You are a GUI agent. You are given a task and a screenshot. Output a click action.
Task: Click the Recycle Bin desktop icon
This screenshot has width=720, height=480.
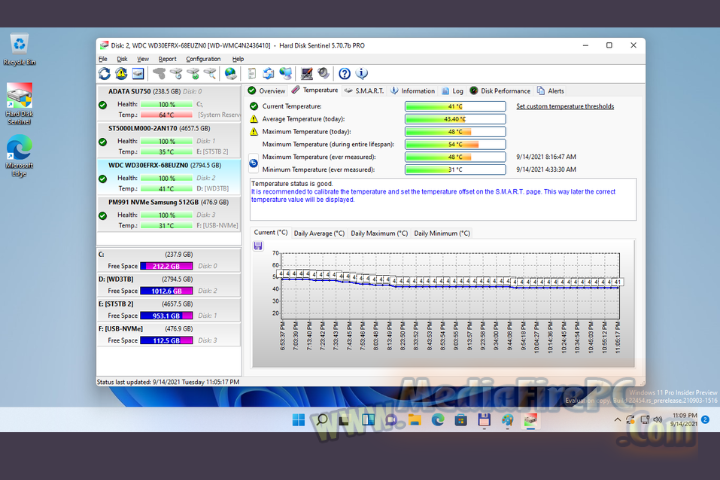(x=19, y=50)
